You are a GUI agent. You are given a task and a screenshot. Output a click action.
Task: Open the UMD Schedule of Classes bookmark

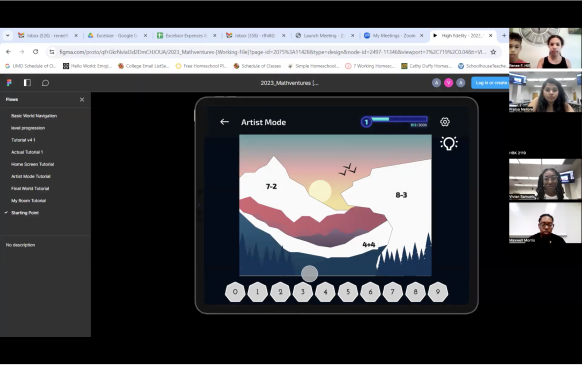click(30, 66)
